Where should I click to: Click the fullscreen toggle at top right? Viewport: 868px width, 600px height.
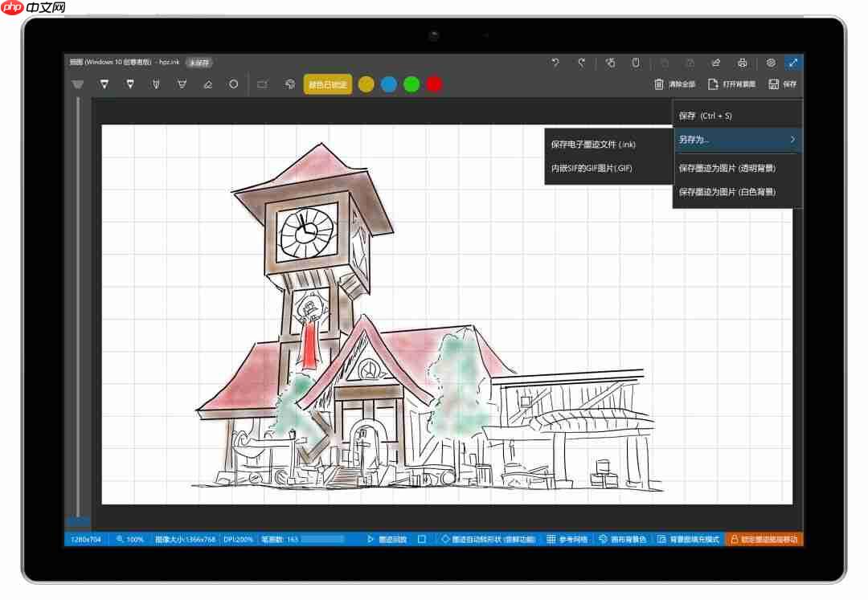(x=793, y=62)
